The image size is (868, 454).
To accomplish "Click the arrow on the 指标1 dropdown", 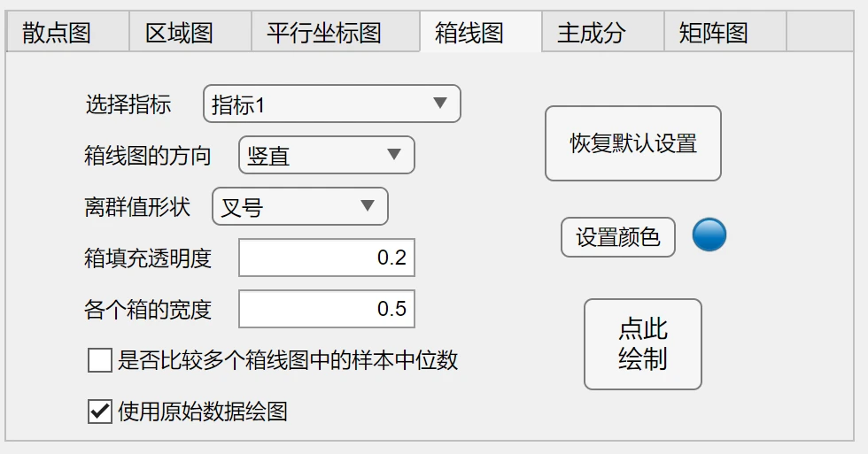I will [x=440, y=104].
